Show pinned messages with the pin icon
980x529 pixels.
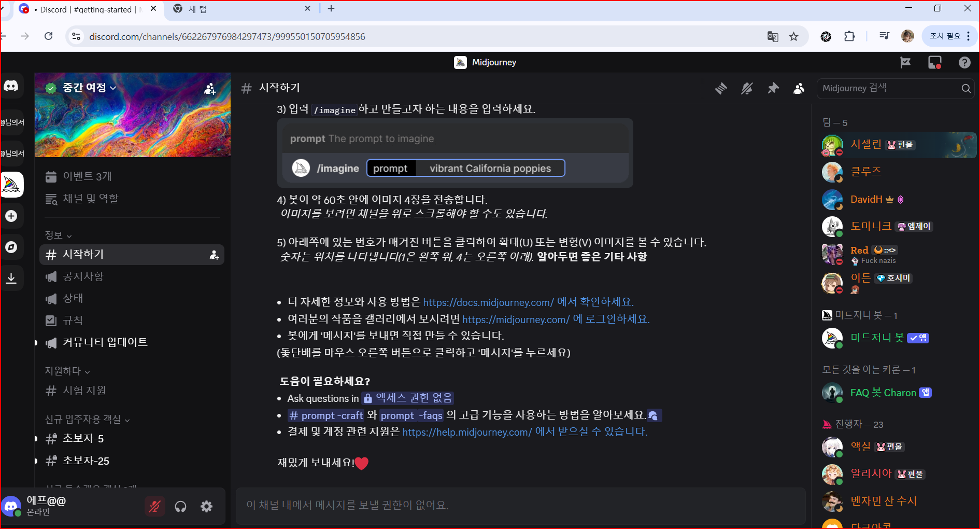[x=773, y=89]
